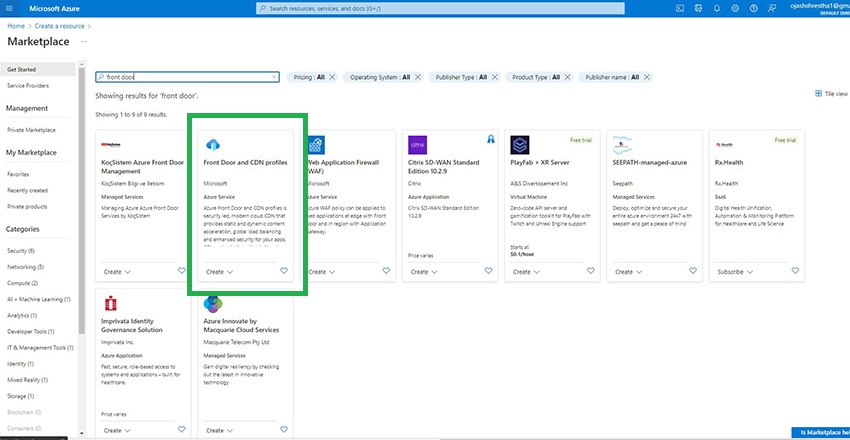Switch to Tile view
Screen dimensions: 850x440
[832, 94]
